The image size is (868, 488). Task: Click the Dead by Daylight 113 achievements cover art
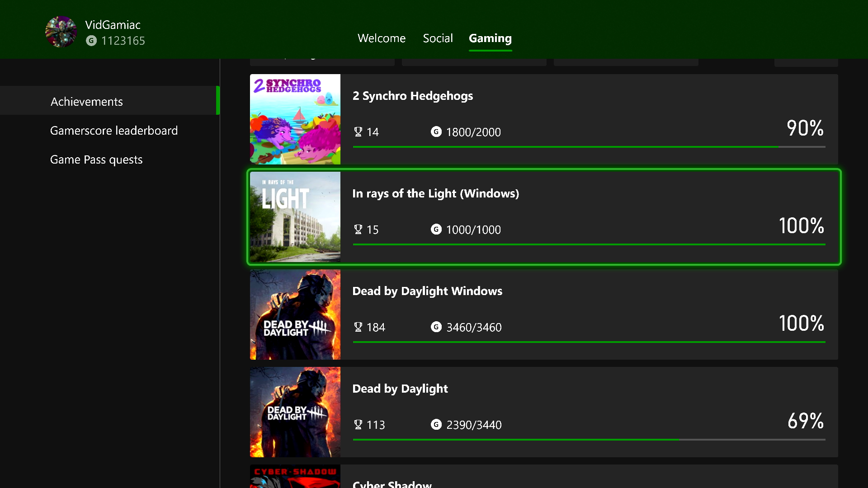(x=295, y=412)
